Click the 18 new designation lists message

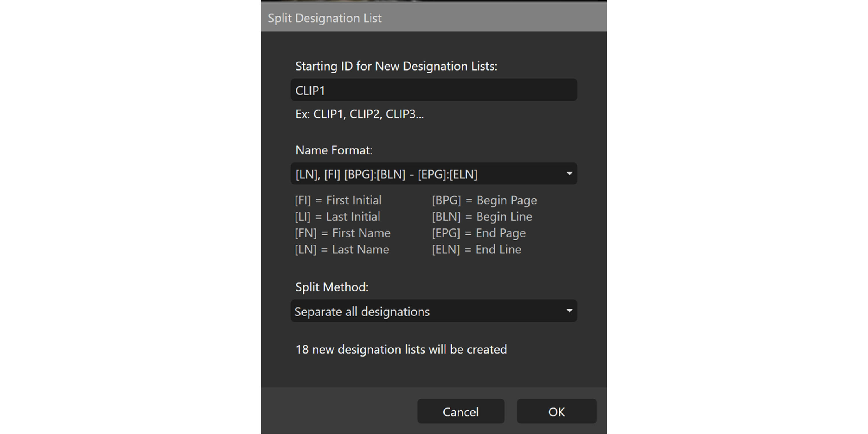[x=401, y=349]
